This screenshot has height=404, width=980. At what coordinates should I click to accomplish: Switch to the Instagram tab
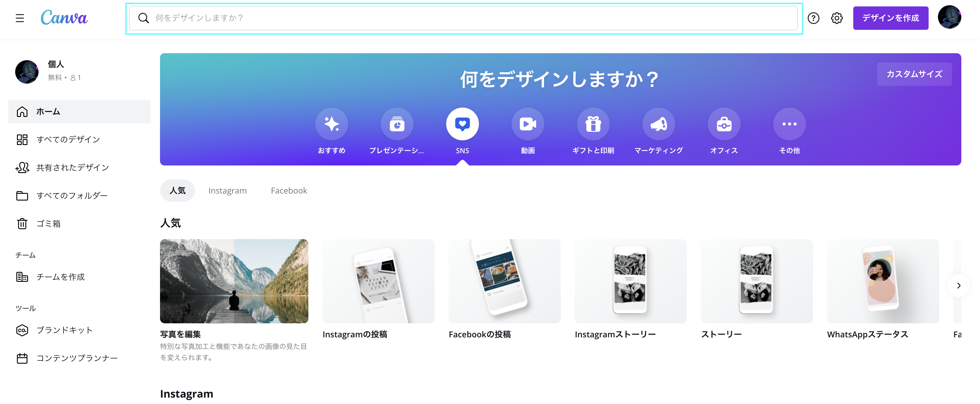[x=227, y=191]
